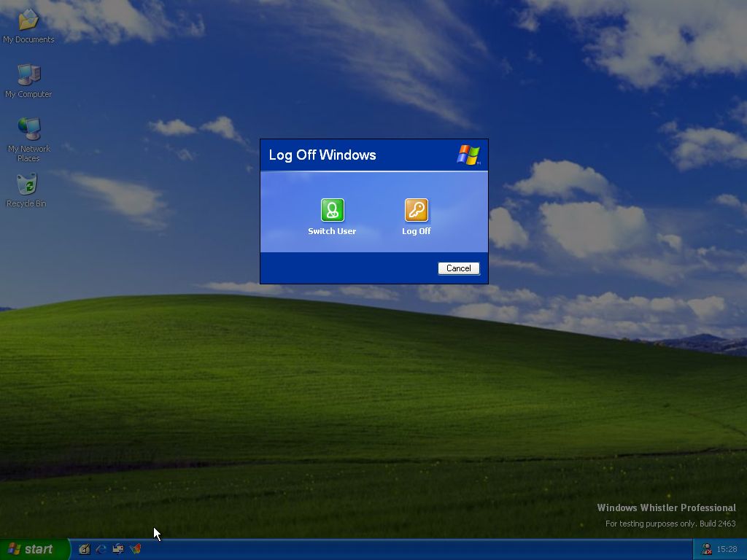Open the Start menu button
The image size is (747, 560).
click(34, 549)
